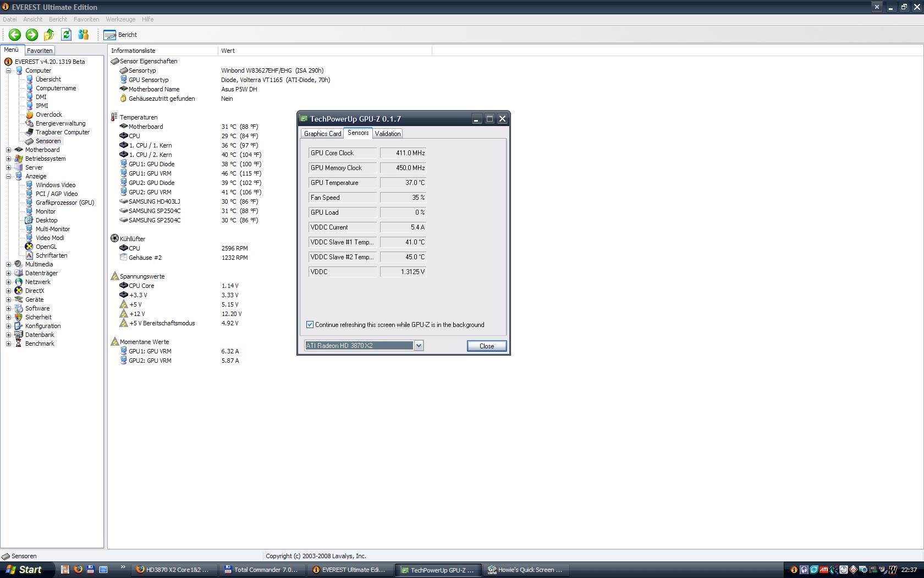Switch to GPU-Z Graphics Card tab
924x578 pixels.
pos(322,134)
